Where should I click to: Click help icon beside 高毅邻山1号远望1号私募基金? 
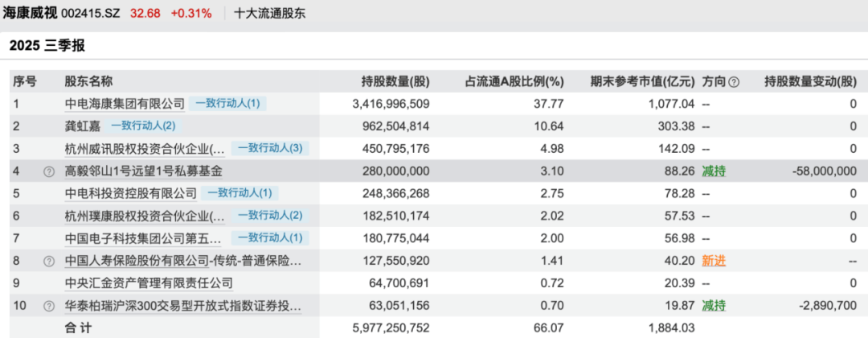pos(49,171)
